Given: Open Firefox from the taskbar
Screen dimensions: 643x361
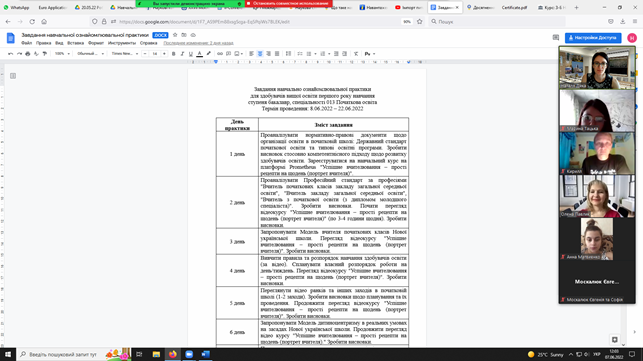Looking at the screenshot, I should [173, 354].
